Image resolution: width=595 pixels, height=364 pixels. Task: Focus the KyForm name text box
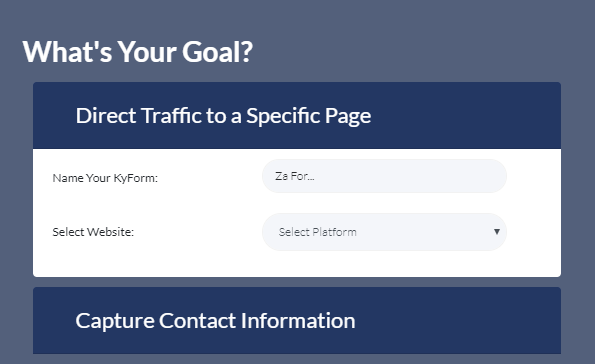click(x=384, y=176)
